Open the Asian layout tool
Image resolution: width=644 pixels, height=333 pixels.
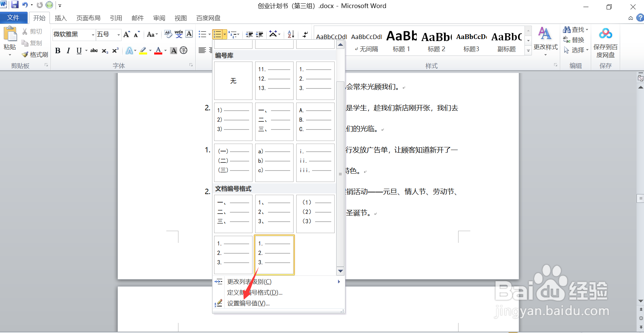[x=273, y=34]
